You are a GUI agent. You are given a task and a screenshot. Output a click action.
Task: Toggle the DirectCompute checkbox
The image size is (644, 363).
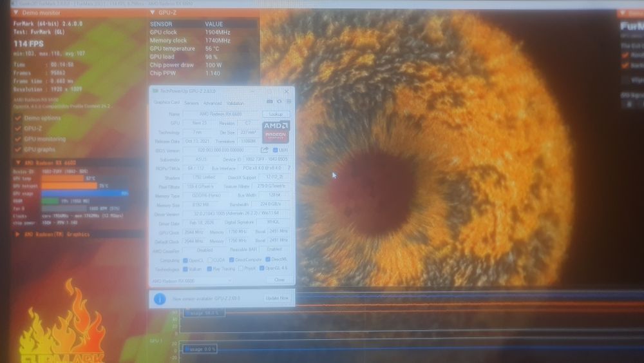(232, 260)
